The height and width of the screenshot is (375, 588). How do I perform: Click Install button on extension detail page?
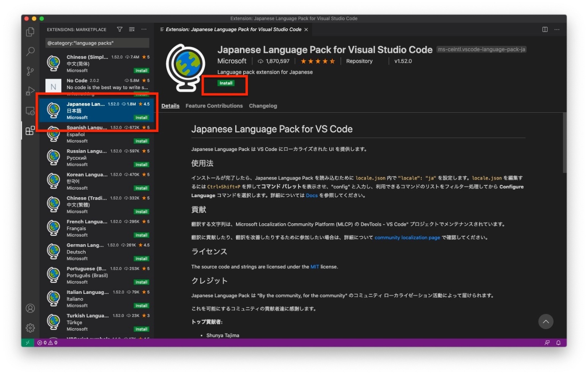pyautogui.click(x=226, y=83)
